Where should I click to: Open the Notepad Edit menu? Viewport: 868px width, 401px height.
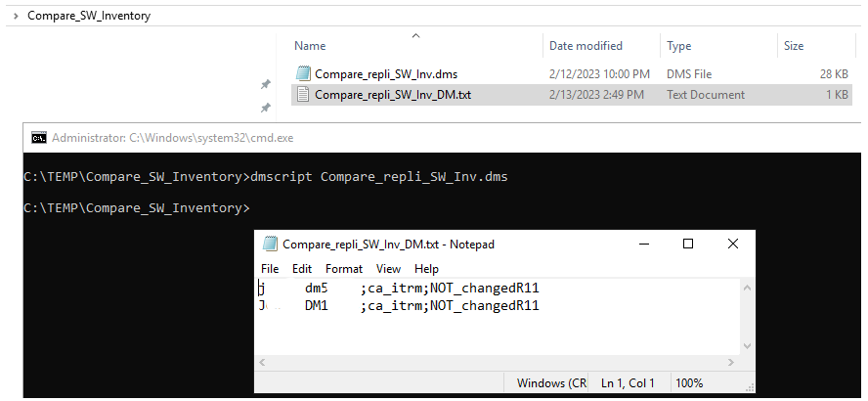coord(302,268)
